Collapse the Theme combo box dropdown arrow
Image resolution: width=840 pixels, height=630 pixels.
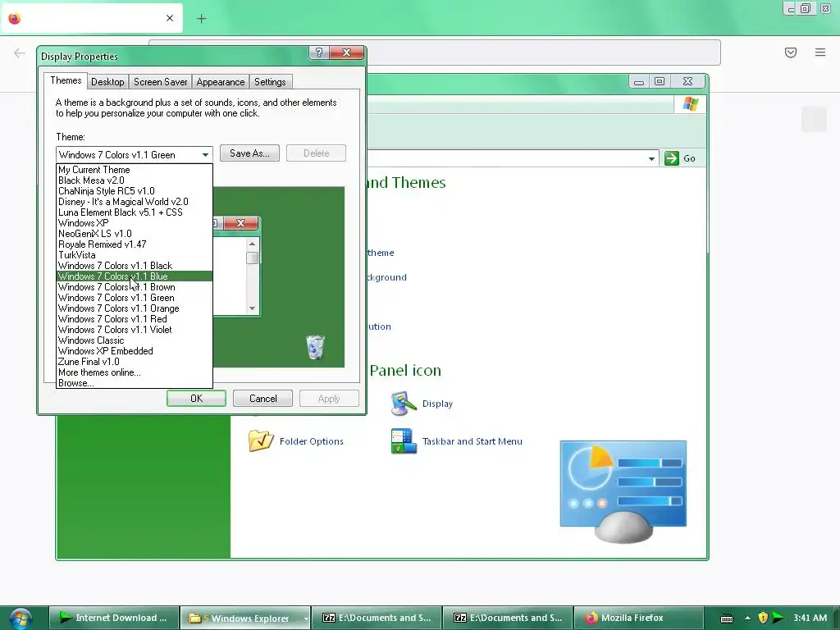pyautogui.click(x=205, y=155)
